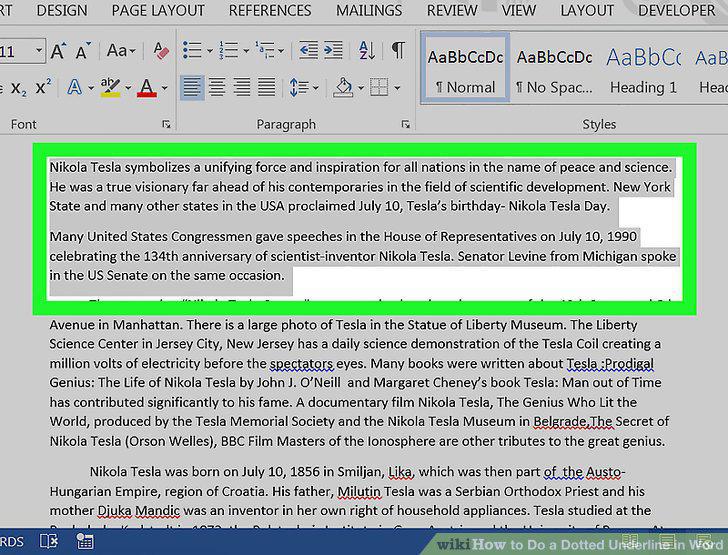The width and height of the screenshot is (728, 555).
Task: Switch to the DESIGN tab
Action: [62, 10]
